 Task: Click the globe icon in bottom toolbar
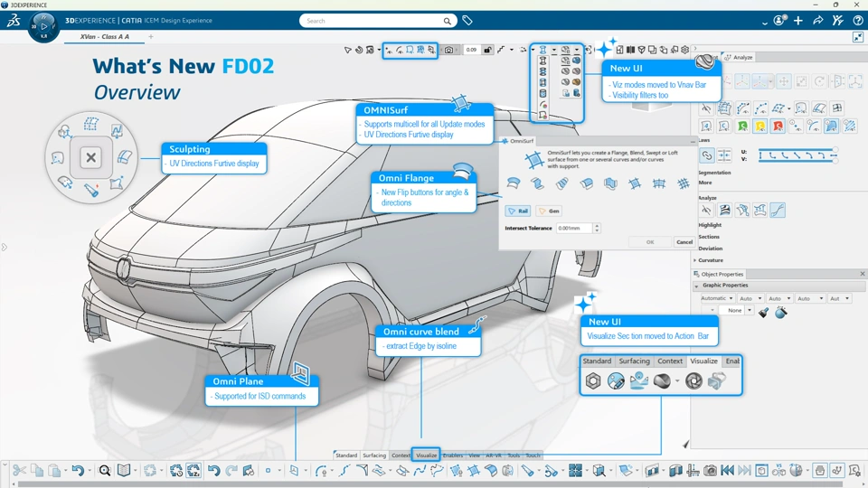pos(796,470)
